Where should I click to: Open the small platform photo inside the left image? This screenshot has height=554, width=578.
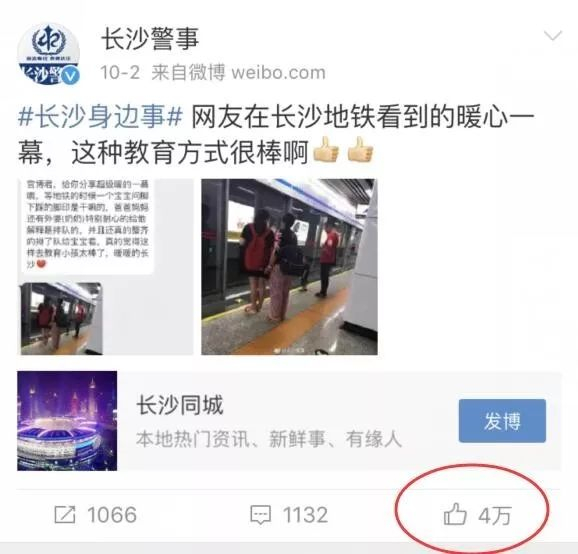click(61, 319)
